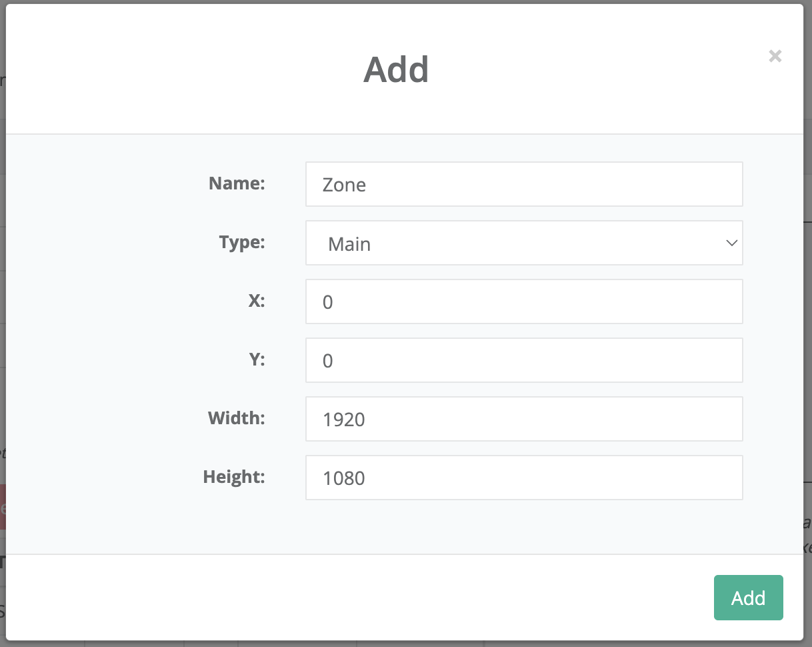Viewport: 812px width, 647px height.
Task: Click the "Name:" label
Action: coord(237,183)
